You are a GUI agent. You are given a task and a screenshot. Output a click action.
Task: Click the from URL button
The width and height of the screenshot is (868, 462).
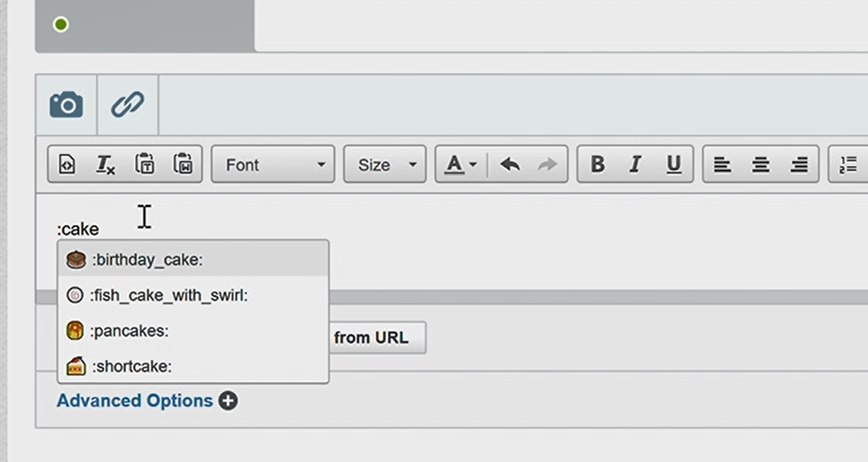[374, 338]
